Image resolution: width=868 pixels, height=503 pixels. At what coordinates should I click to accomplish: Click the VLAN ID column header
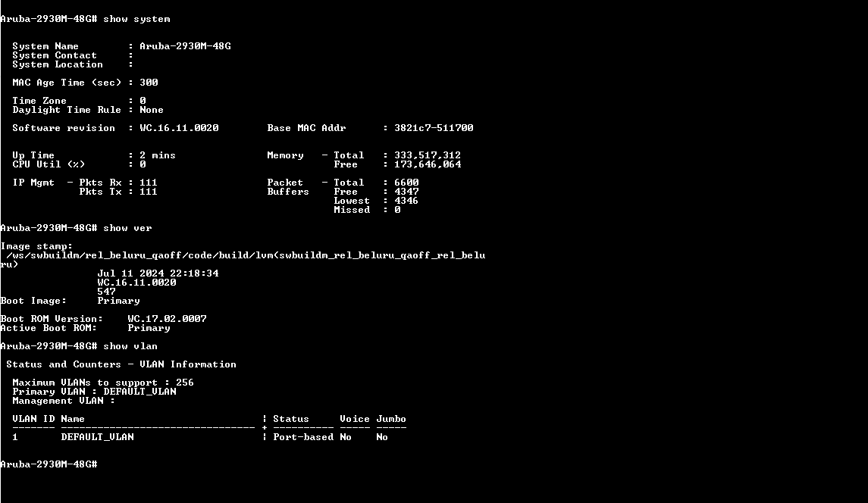(x=33, y=419)
